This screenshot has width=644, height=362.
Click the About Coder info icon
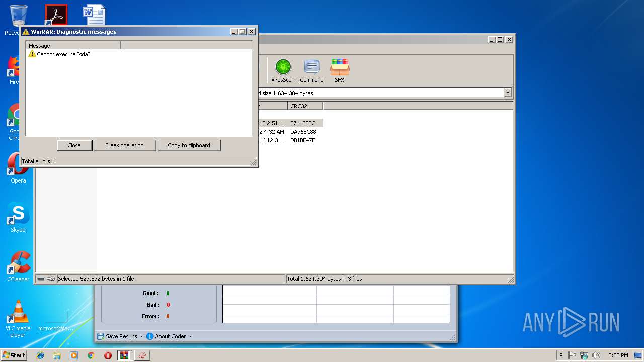(x=150, y=336)
